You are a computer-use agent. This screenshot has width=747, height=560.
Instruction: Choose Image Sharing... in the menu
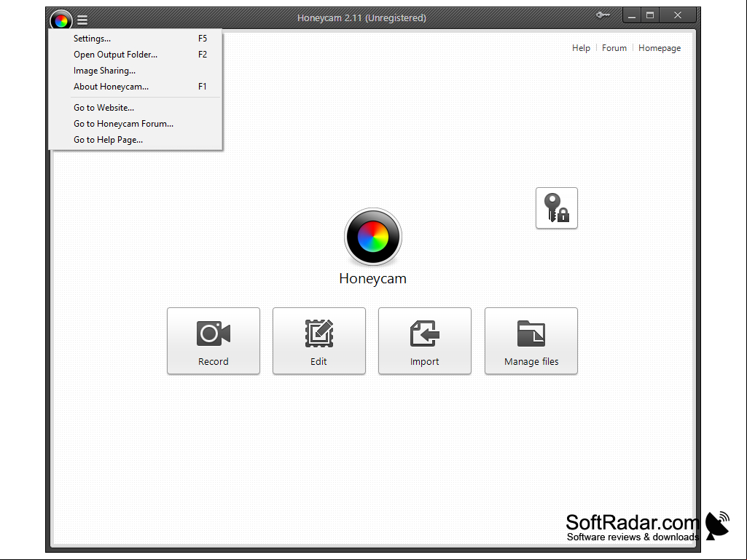tap(136, 71)
